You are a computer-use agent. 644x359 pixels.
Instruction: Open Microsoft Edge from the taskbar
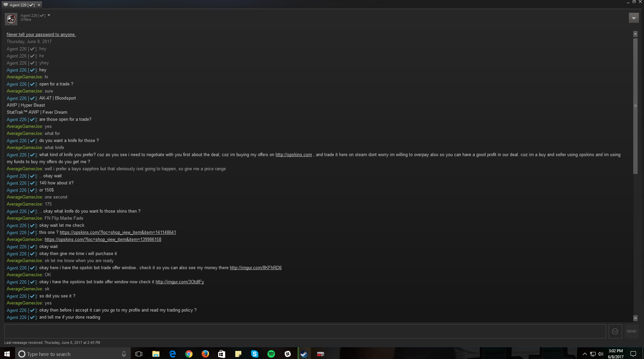[172, 354]
